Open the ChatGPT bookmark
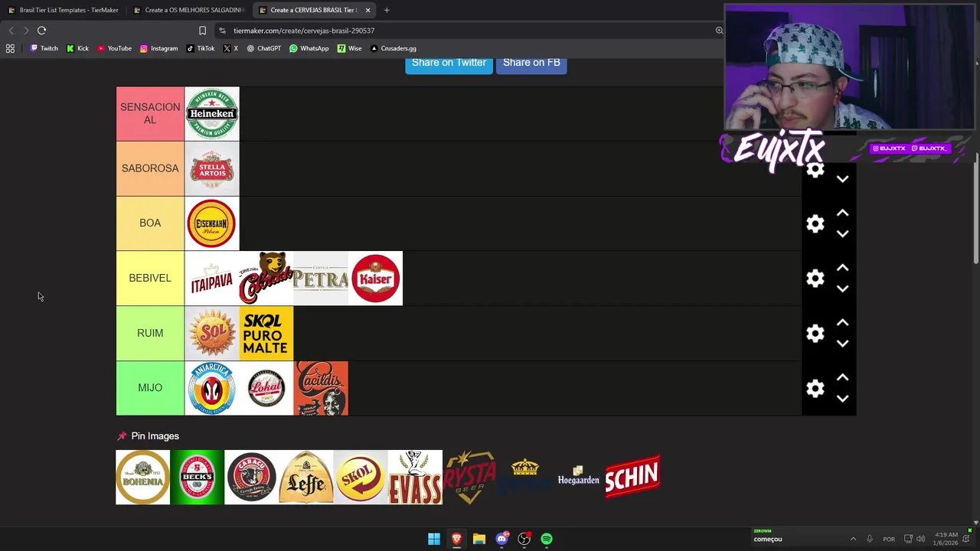This screenshot has height=551, width=980. coord(263,48)
